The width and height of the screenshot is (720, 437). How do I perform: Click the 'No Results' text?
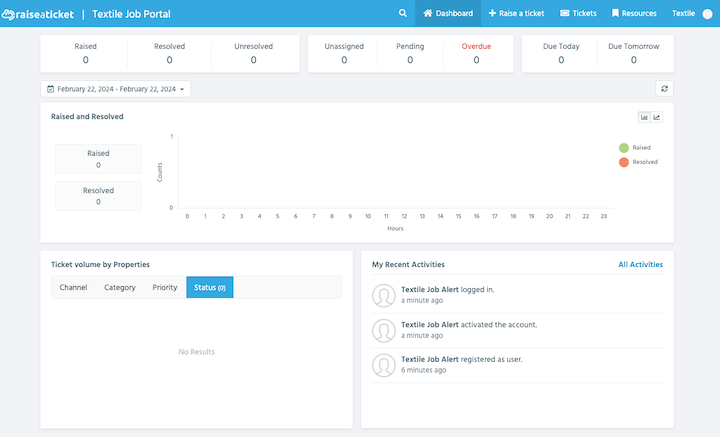[197, 352]
